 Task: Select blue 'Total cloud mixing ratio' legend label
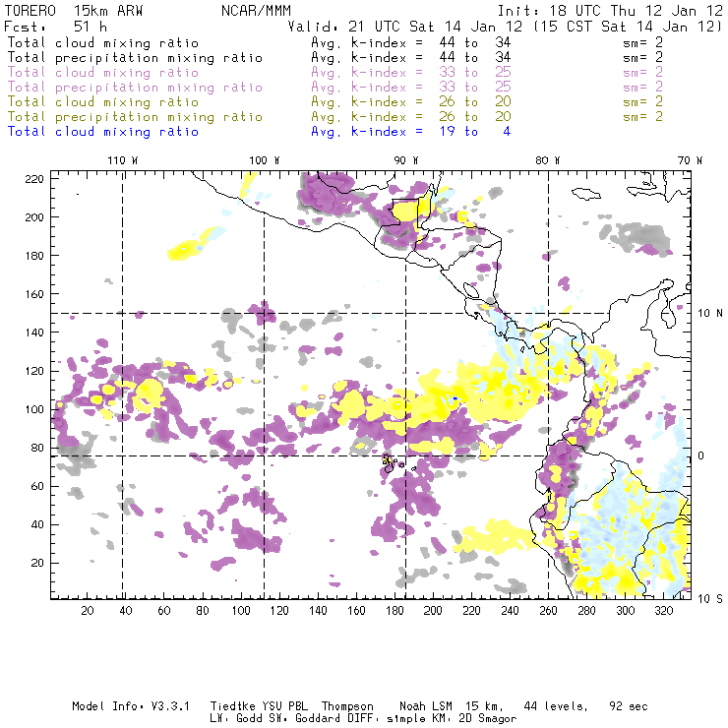point(103,132)
